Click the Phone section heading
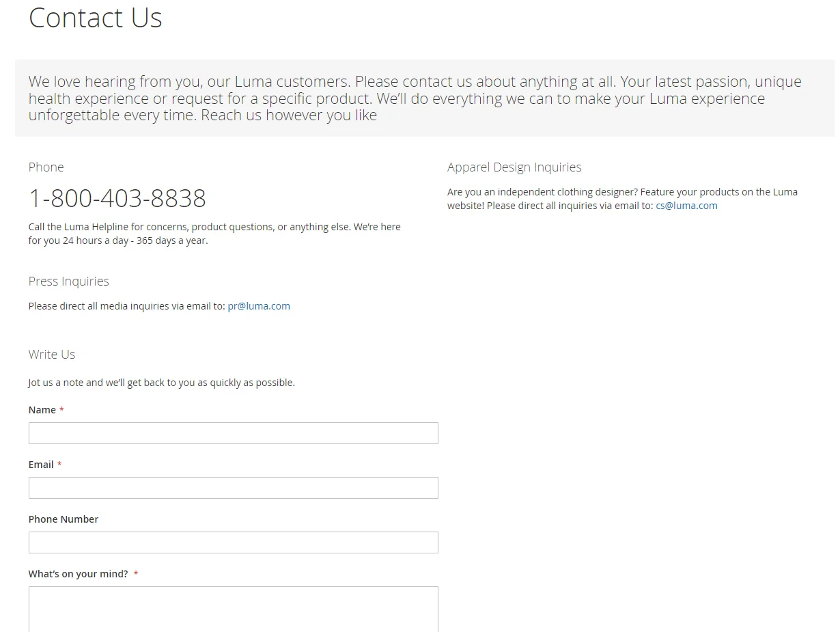Screen dimensions: 840x632 [46, 167]
